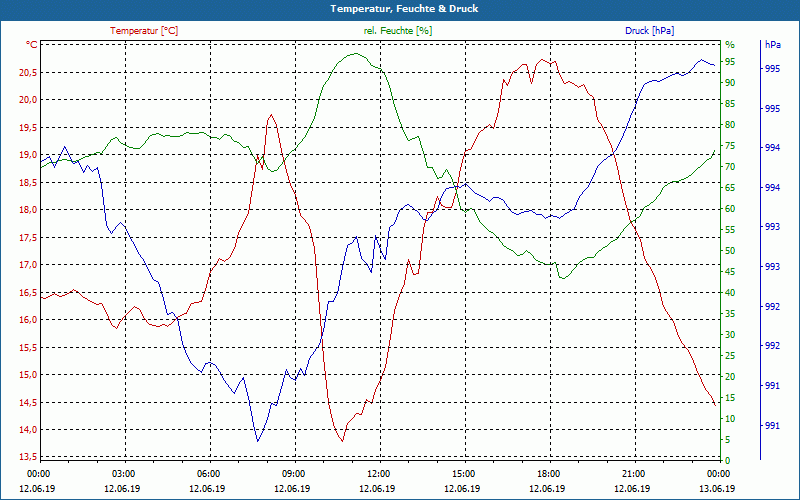Click the "15:00" time axis label

(463, 474)
